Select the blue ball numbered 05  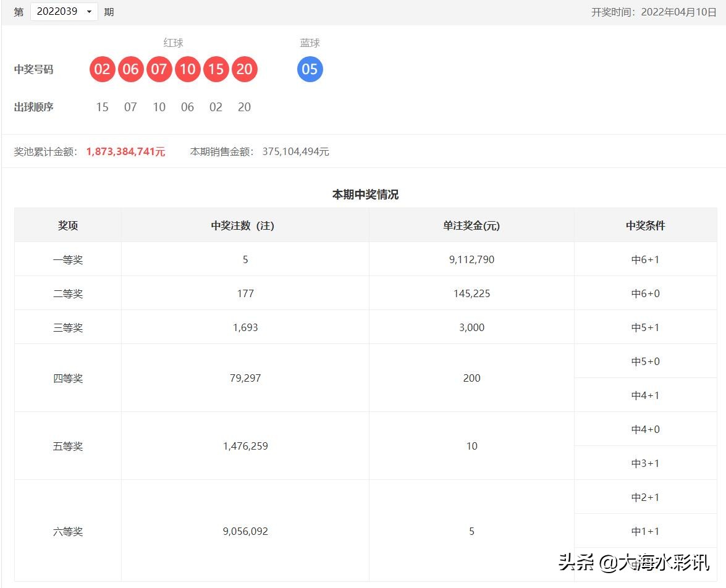pyautogui.click(x=310, y=69)
